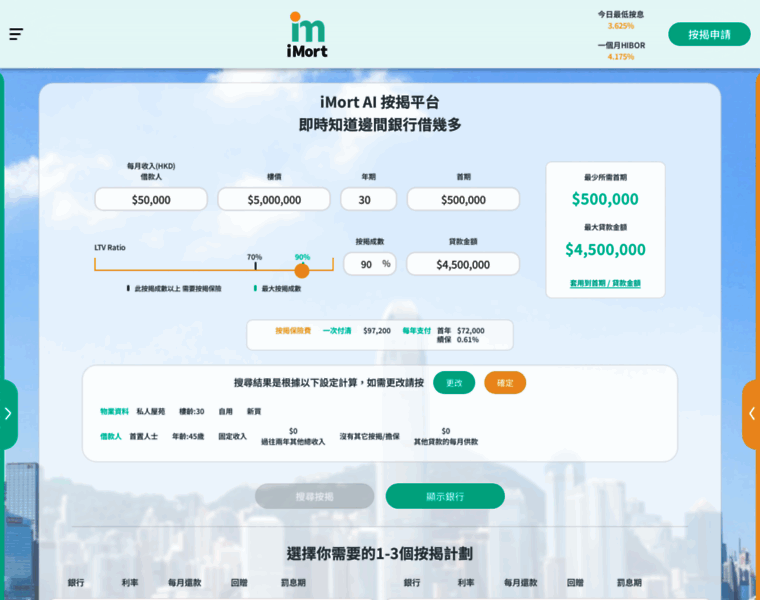Click 沒有其它按揭/擔保 text
The height and width of the screenshot is (600, 760).
tap(369, 437)
